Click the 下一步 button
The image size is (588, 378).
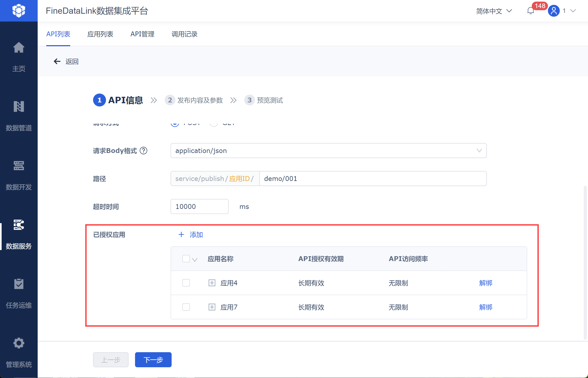pos(153,360)
